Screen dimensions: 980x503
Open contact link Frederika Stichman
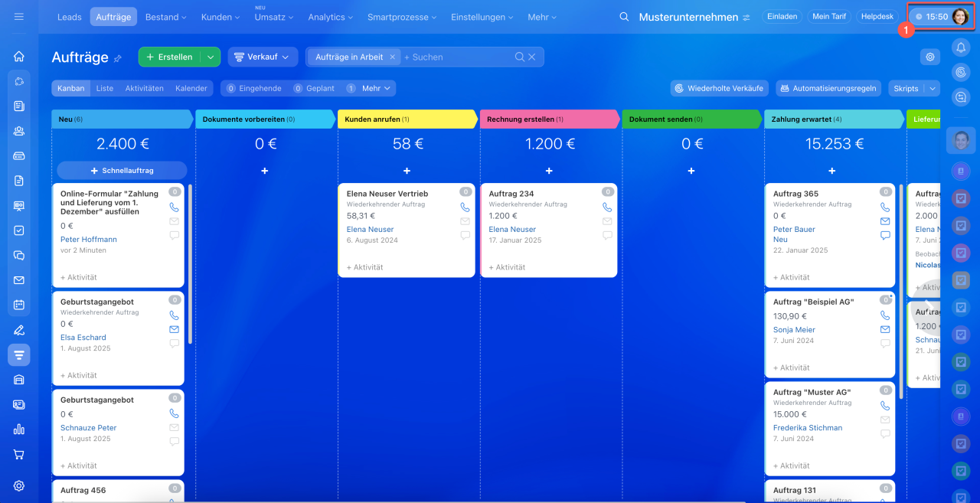808,427
